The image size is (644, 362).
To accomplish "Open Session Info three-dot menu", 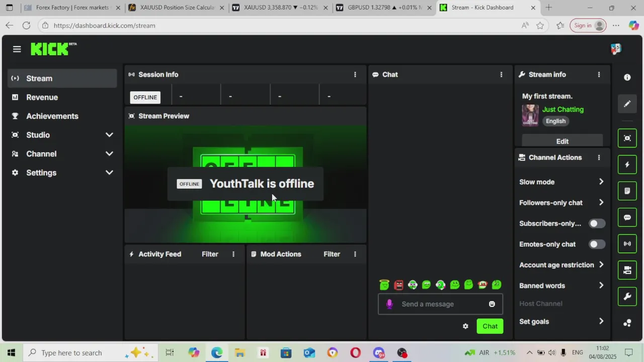I will [x=355, y=74].
